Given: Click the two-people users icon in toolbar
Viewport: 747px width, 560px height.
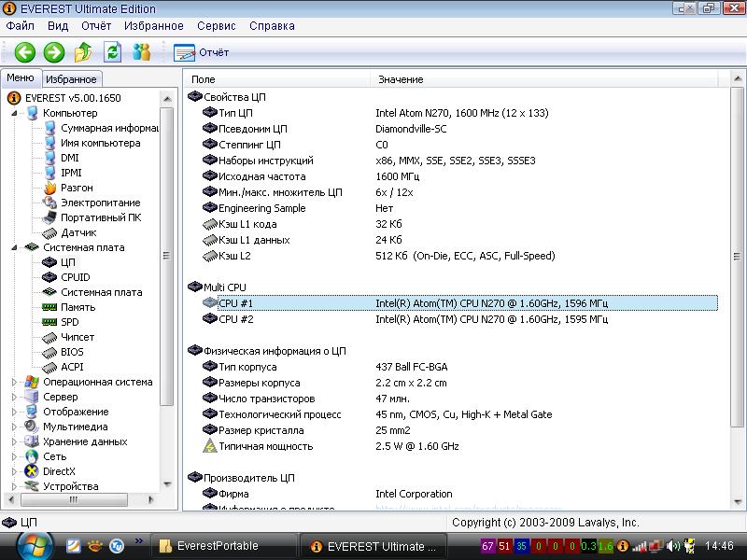Looking at the screenshot, I should tap(142, 52).
